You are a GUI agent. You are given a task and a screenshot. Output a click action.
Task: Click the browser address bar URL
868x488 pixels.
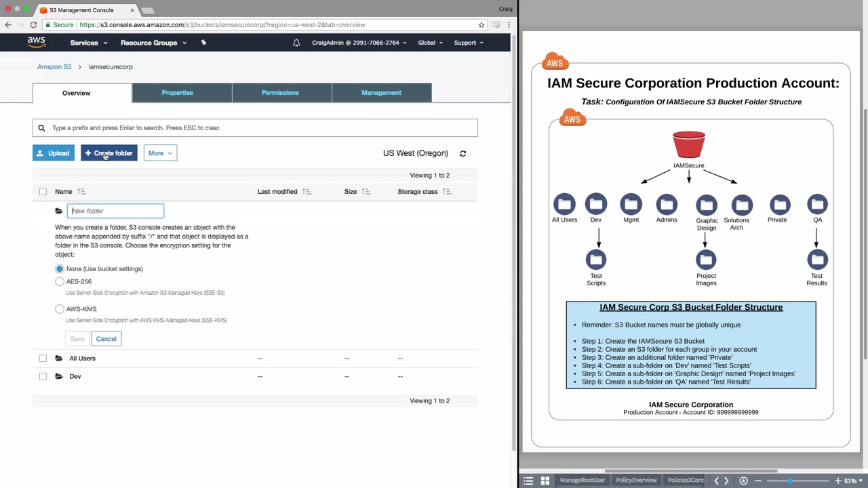pos(222,24)
